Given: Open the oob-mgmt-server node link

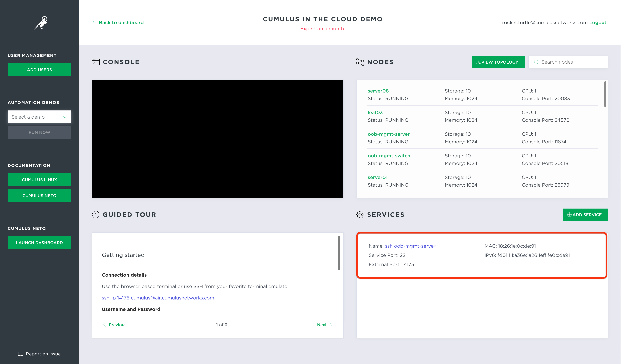Looking at the screenshot, I should point(389,134).
